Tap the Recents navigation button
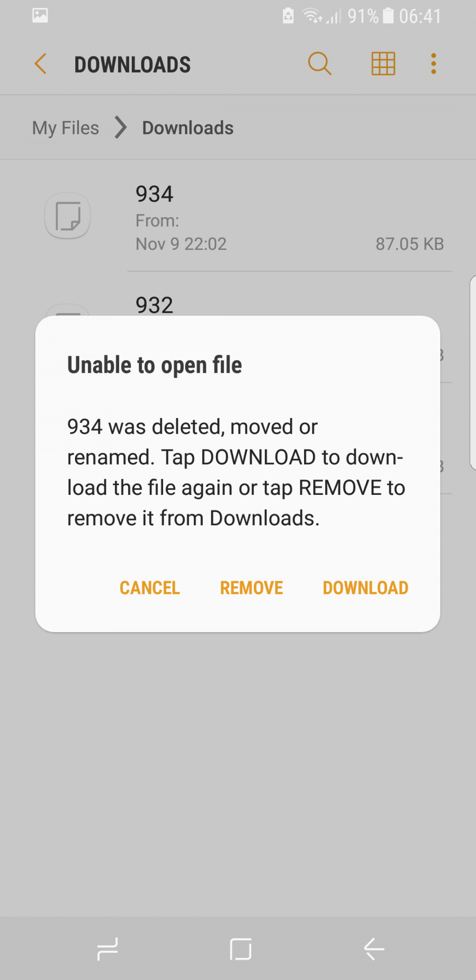This screenshot has height=980, width=476. 108,949
